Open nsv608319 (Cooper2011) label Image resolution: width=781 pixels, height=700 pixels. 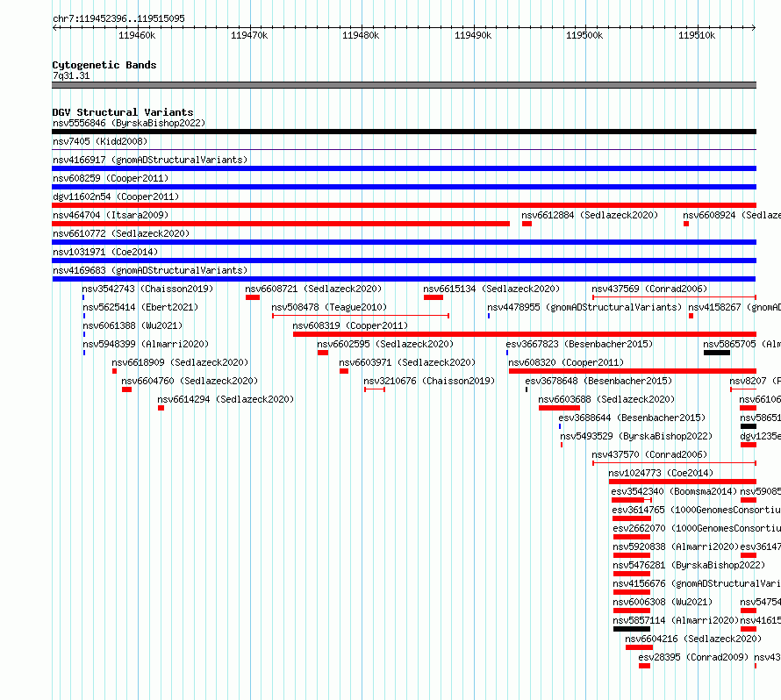(x=350, y=325)
